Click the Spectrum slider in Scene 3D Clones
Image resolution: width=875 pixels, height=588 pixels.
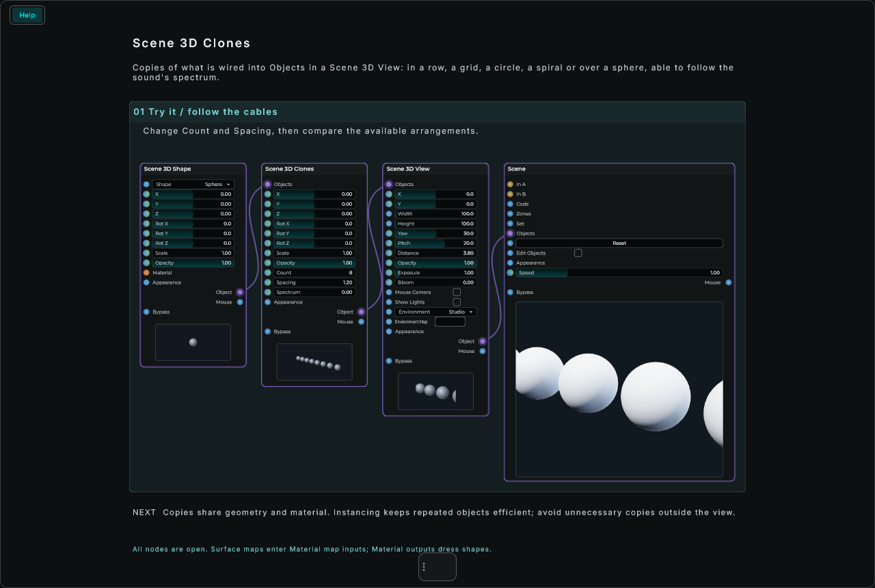pyautogui.click(x=314, y=292)
